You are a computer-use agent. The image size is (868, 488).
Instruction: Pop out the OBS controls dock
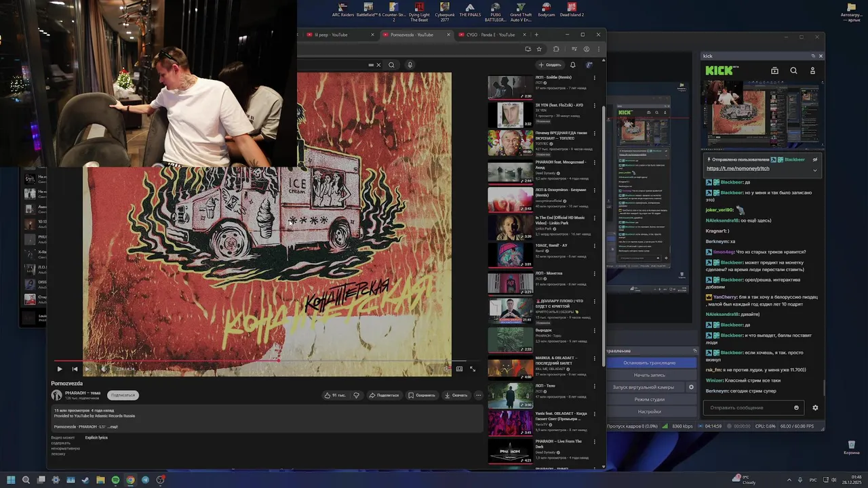click(x=694, y=351)
